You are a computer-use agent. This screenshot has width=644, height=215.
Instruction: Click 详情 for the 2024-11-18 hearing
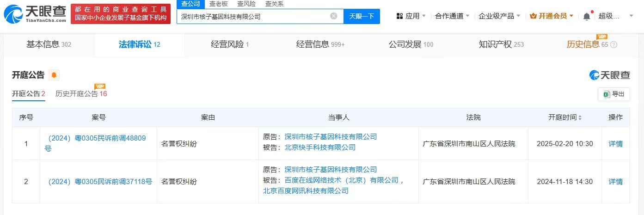[x=615, y=182]
